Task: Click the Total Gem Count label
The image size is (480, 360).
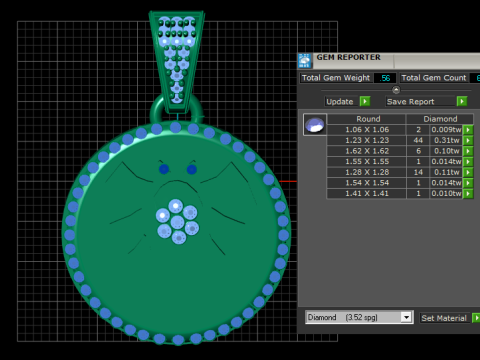Action: [434, 78]
